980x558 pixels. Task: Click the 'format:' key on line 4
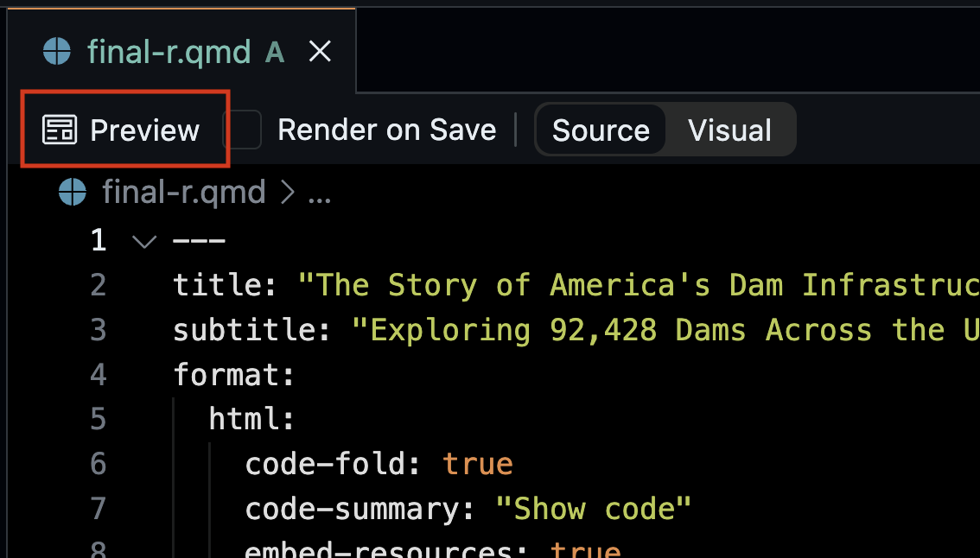coord(234,375)
